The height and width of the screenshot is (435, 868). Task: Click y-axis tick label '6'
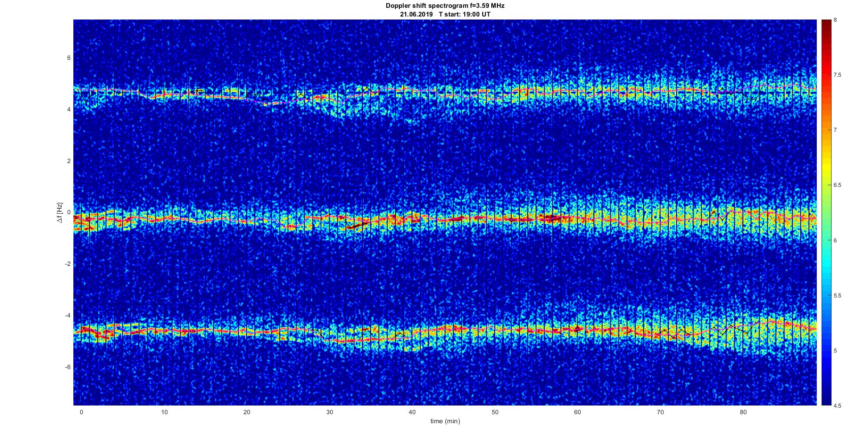[69, 58]
